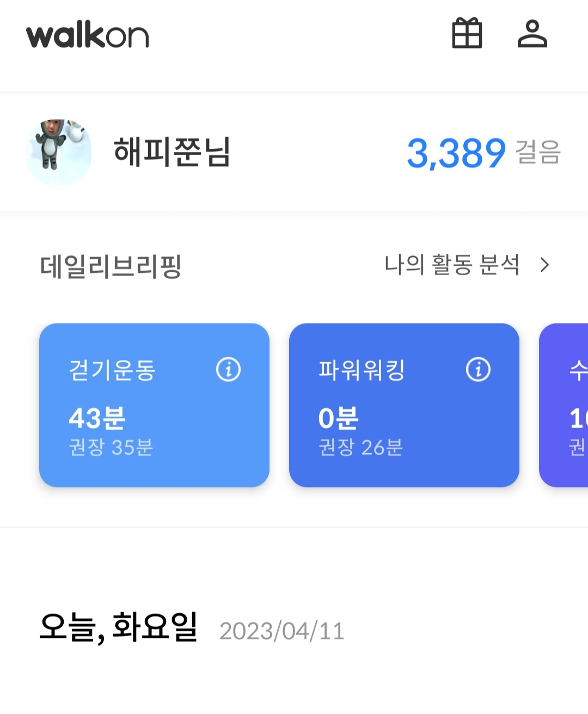Click the walkon logo
The width and height of the screenshot is (588, 714).
point(87,36)
